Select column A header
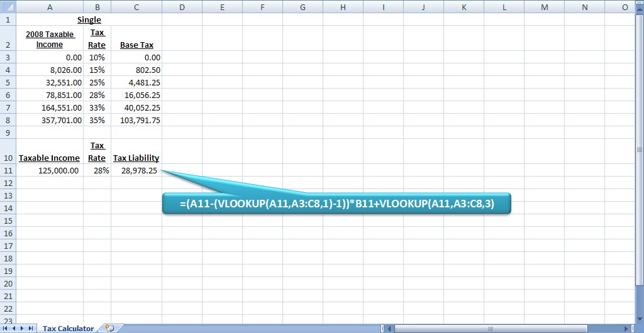 coord(50,7)
